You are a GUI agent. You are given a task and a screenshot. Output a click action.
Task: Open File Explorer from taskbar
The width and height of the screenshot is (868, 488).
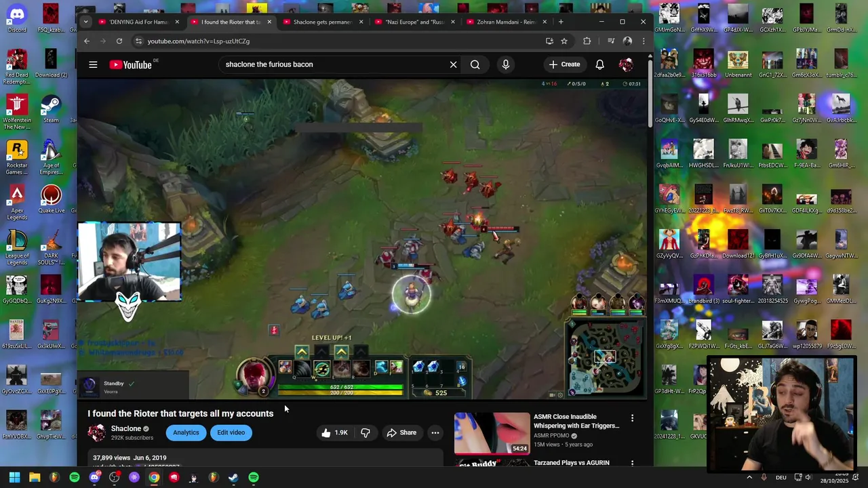coord(35,477)
